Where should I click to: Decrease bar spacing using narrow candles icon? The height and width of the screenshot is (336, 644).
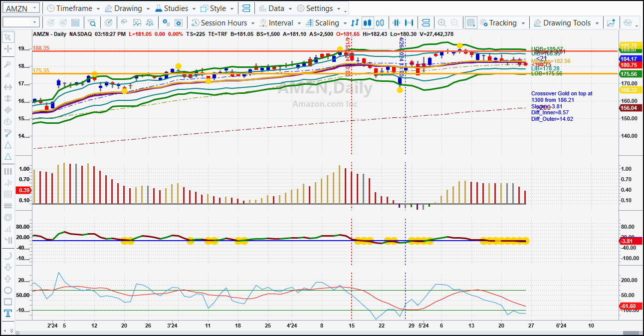[397, 23]
